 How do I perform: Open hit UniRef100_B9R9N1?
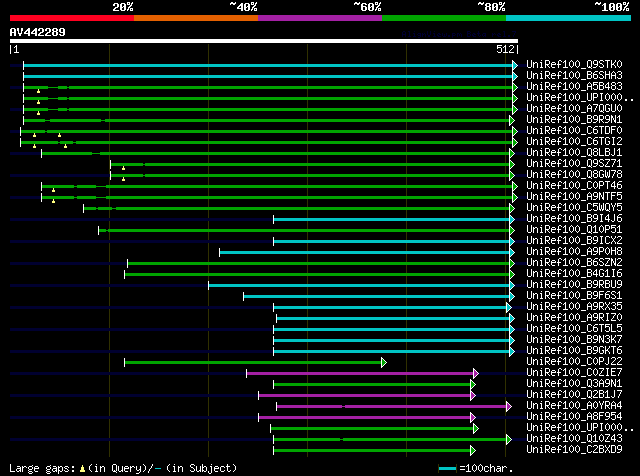[x=574, y=120]
